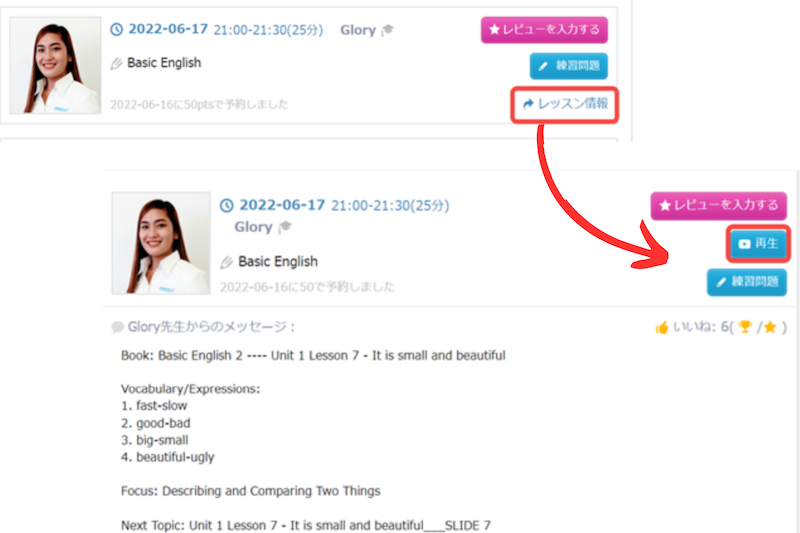This screenshot has width=800, height=533.
Task: Open 練習問題 in the upper card
Action: pyautogui.click(x=568, y=66)
